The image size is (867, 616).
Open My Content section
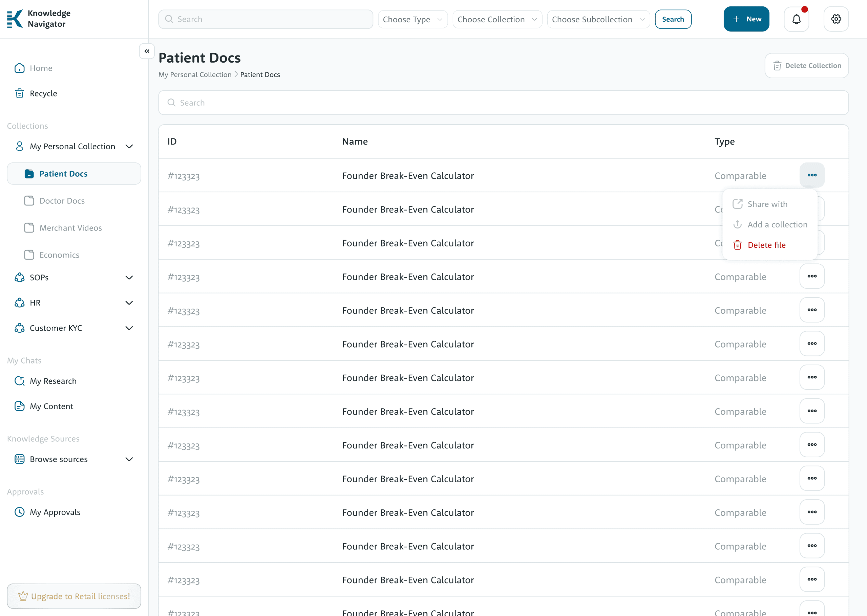(x=51, y=406)
